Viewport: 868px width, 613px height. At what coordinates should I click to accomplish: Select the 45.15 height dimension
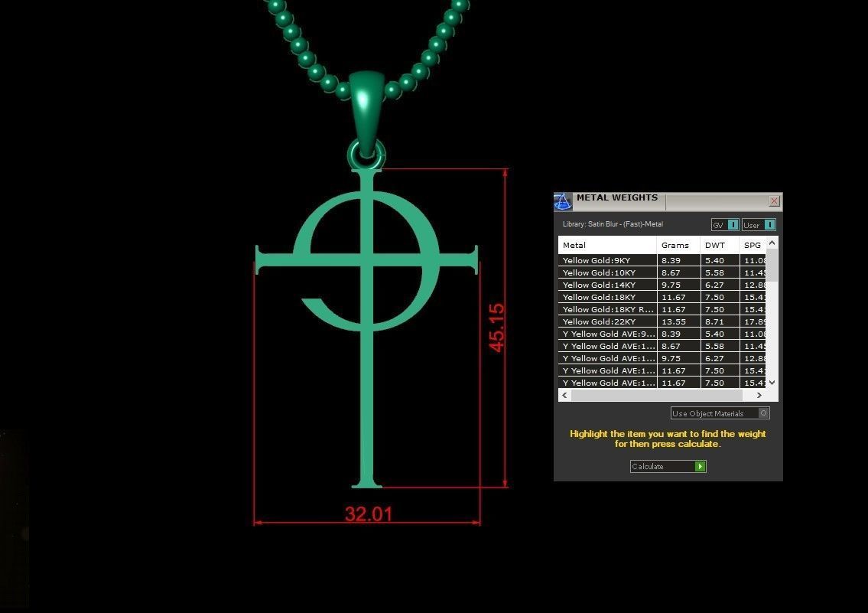(496, 328)
